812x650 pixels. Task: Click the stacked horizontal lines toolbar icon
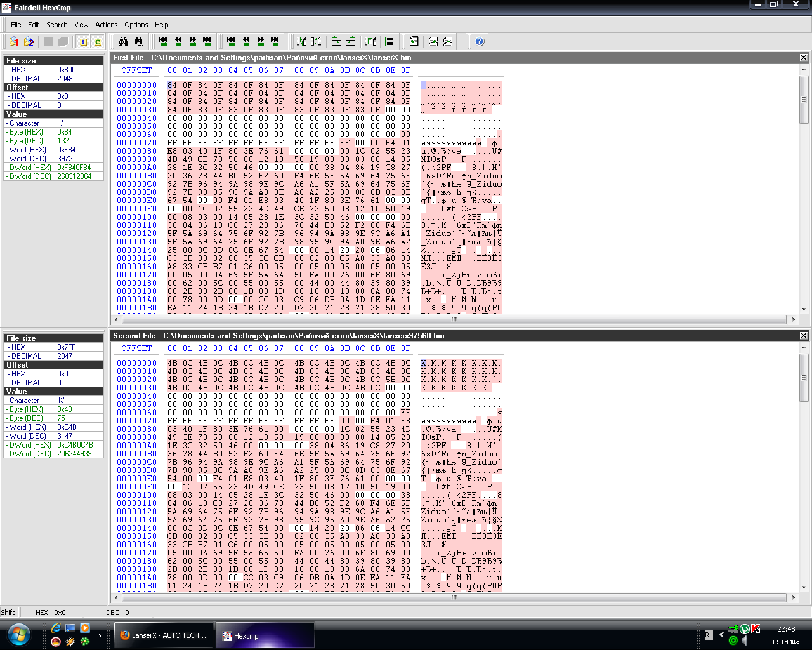(x=390, y=42)
